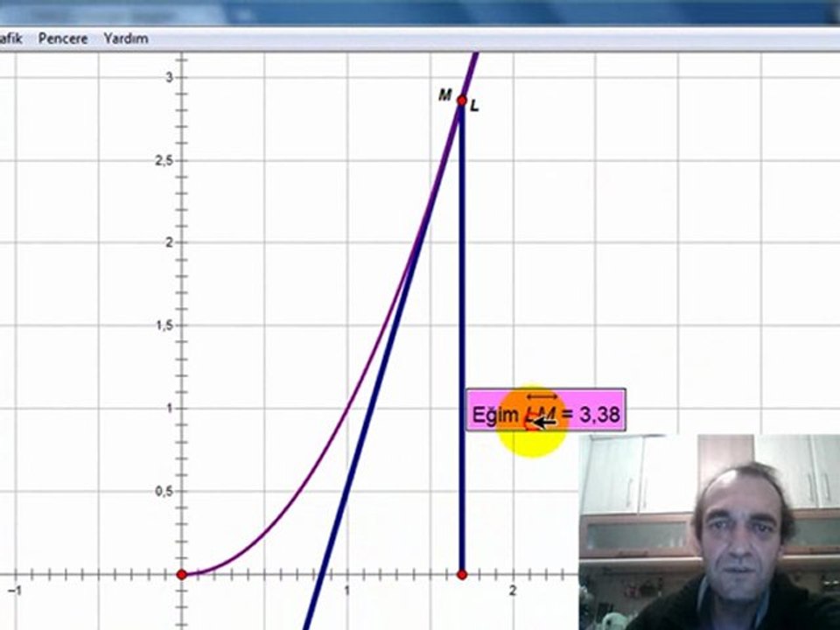Click the pink Eğim LM = 3,38 label

pos(545,409)
